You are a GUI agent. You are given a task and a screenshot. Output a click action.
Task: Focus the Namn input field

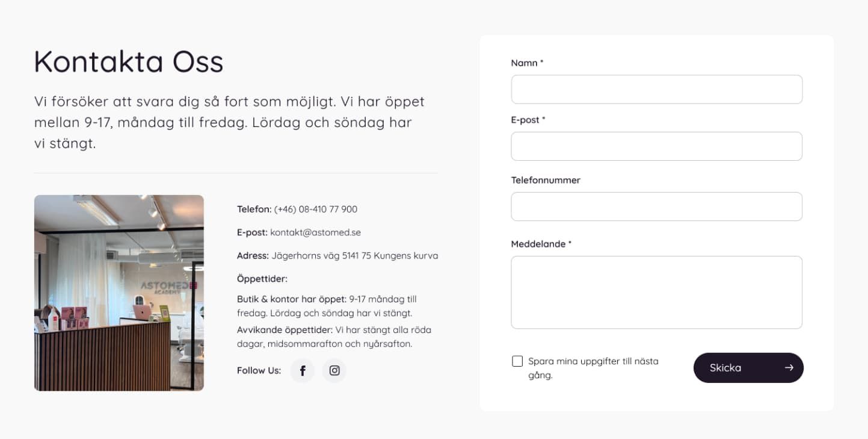656,89
